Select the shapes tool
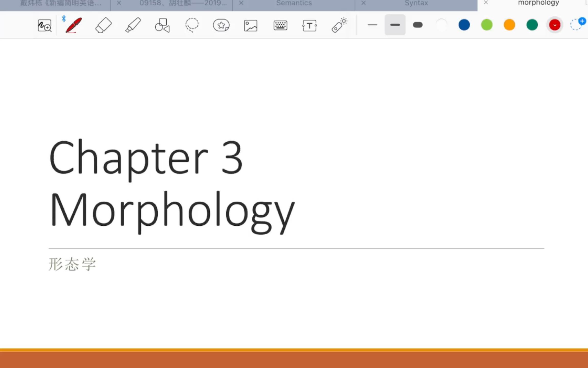 click(x=162, y=25)
